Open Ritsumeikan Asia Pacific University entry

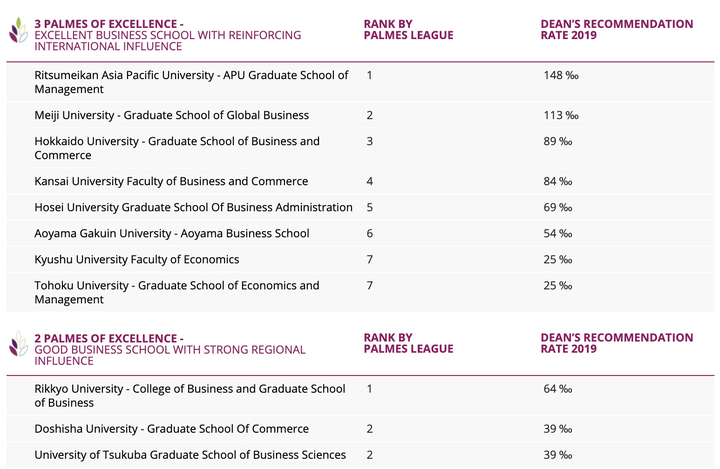[x=191, y=82]
